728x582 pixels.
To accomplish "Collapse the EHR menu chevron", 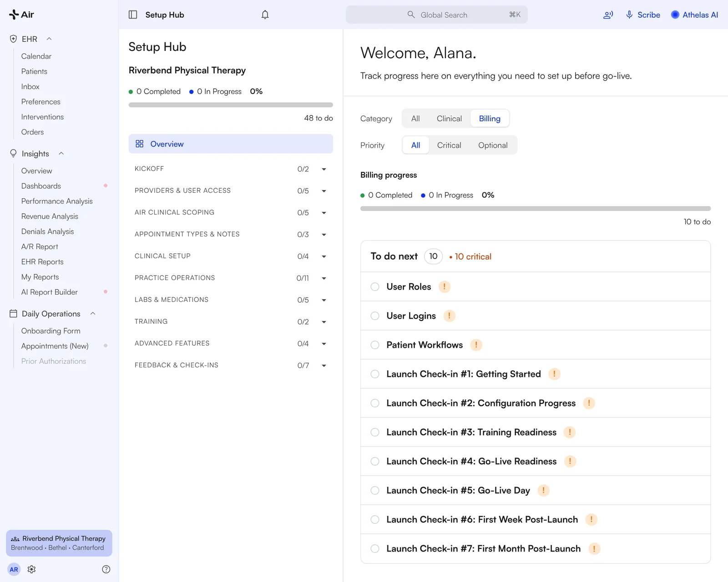I will 49,39.
